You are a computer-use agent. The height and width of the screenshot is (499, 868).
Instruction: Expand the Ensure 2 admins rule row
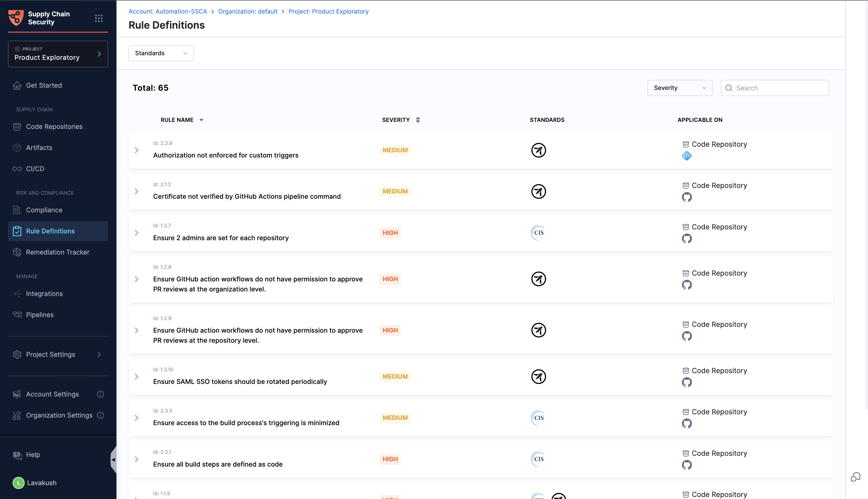(137, 233)
